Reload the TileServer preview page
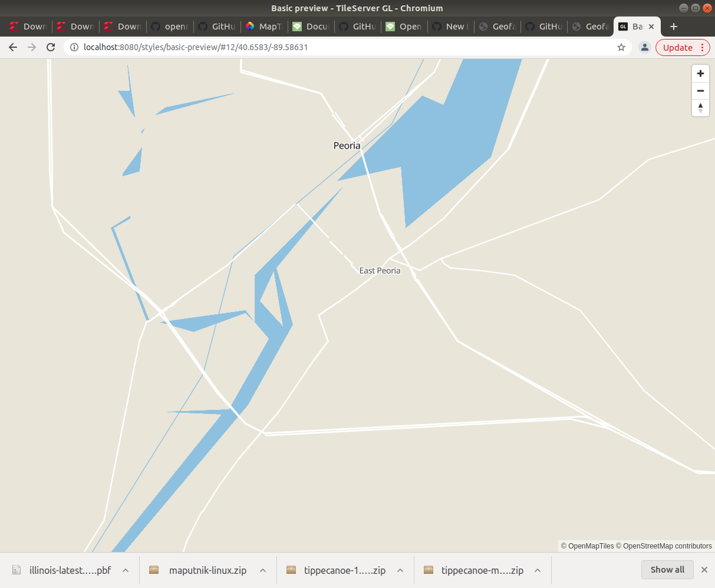The height and width of the screenshot is (588, 715). [51, 47]
